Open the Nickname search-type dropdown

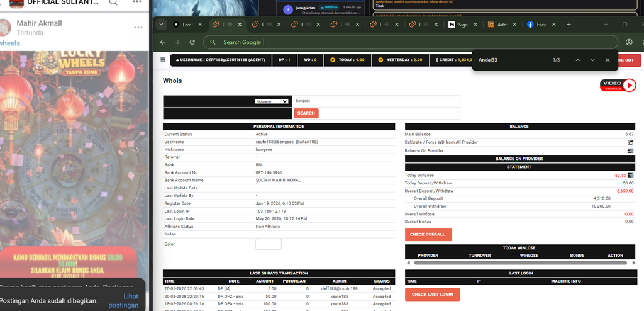tap(270, 101)
